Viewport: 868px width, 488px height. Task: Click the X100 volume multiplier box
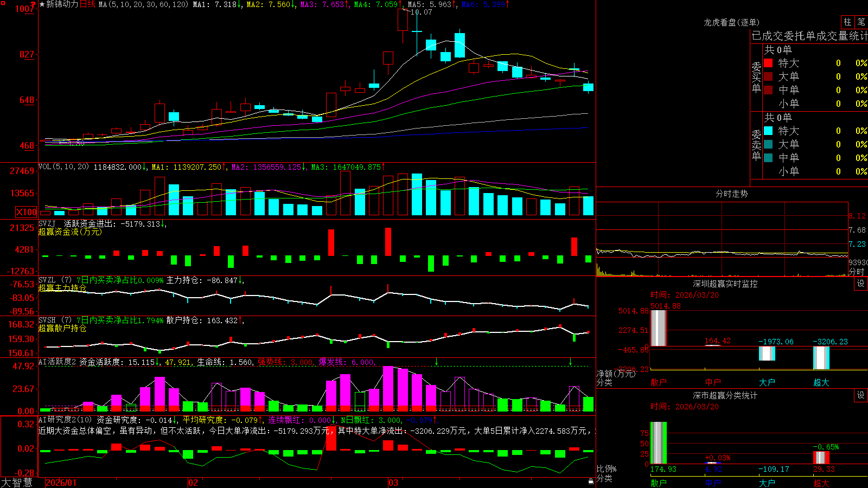tap(26, 212)
